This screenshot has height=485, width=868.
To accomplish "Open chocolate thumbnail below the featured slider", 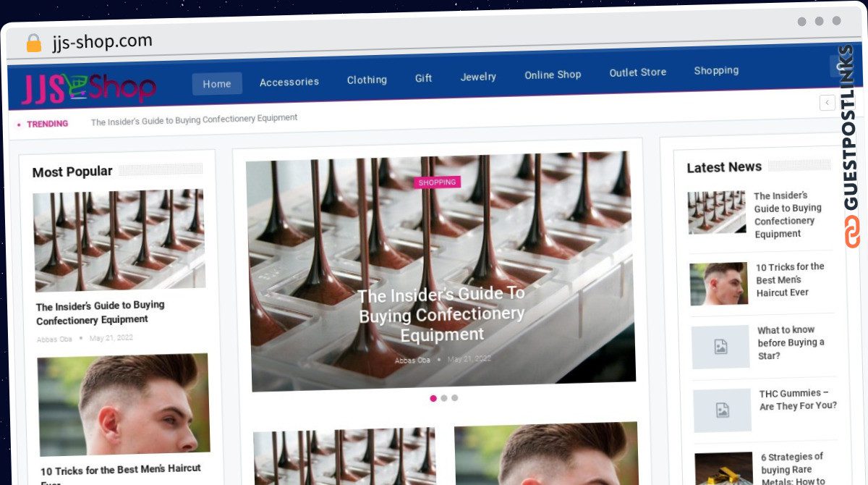I will (345, 457).
